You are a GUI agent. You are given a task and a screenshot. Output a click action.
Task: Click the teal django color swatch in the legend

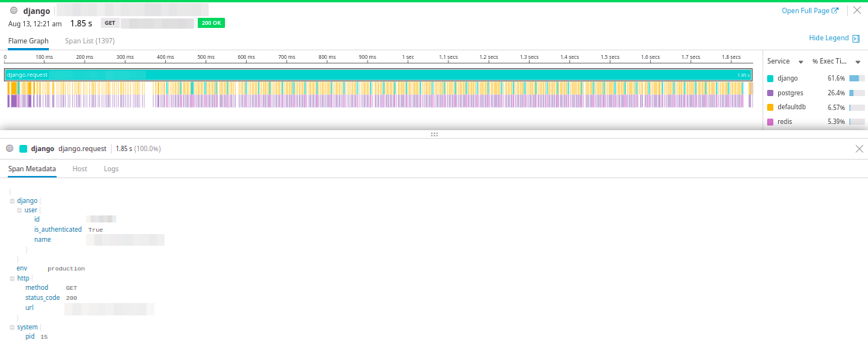click(x=770, y=78)
